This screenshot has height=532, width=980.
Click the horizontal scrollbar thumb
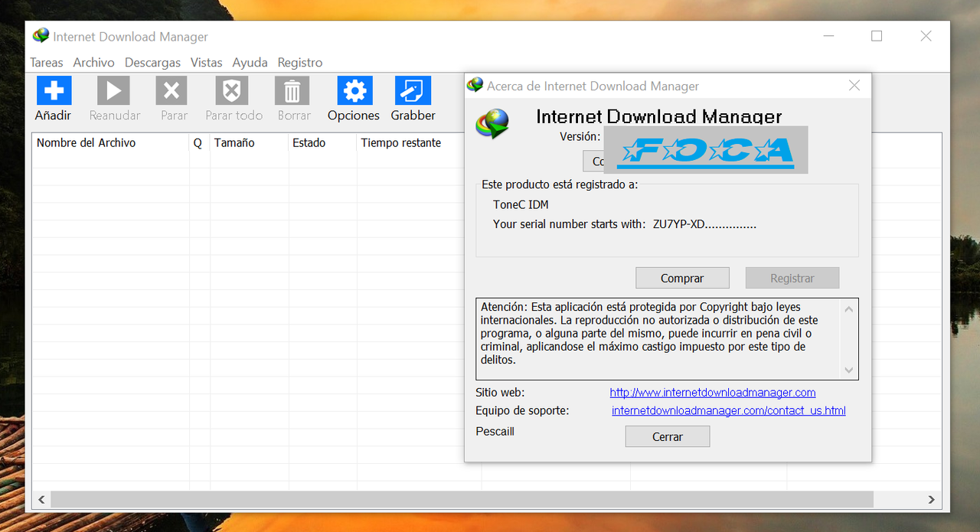click(462, 499)
